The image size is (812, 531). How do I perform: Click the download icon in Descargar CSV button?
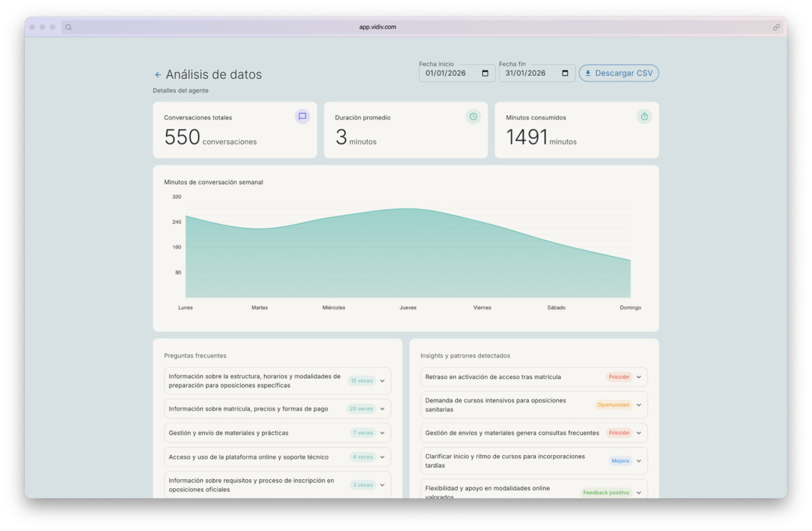coord(588,73)
